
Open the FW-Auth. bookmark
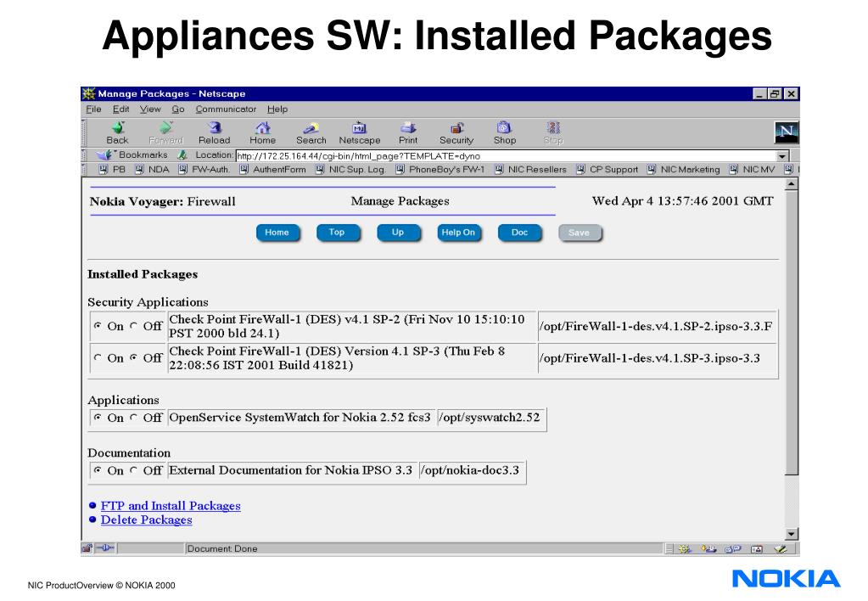204,170
